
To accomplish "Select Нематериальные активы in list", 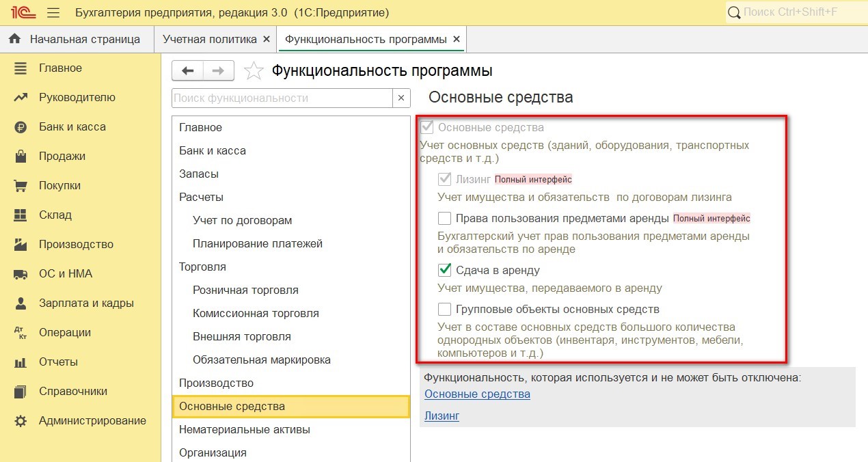I will point(291,430).
